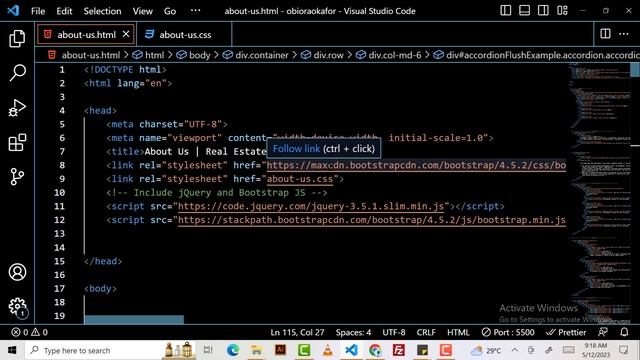Viewport: 640px width, 360px height.
Task: Close the about-us.html tab
Action: (x=126, y=34)
